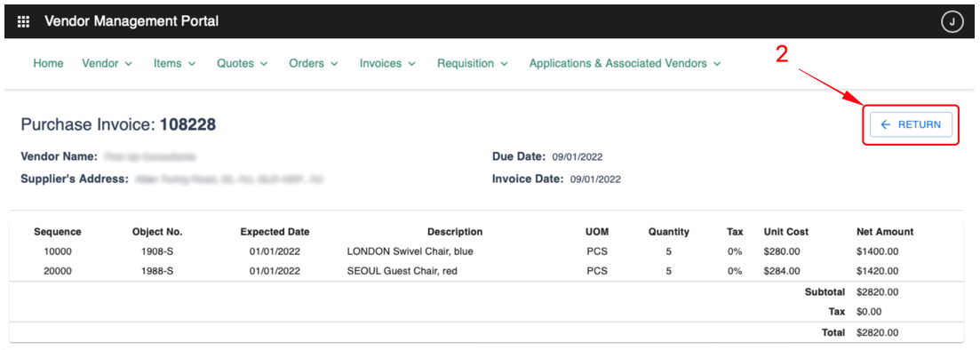Expand the Vendor dropdown menu

pyautogui.click(x=108, y=63)
